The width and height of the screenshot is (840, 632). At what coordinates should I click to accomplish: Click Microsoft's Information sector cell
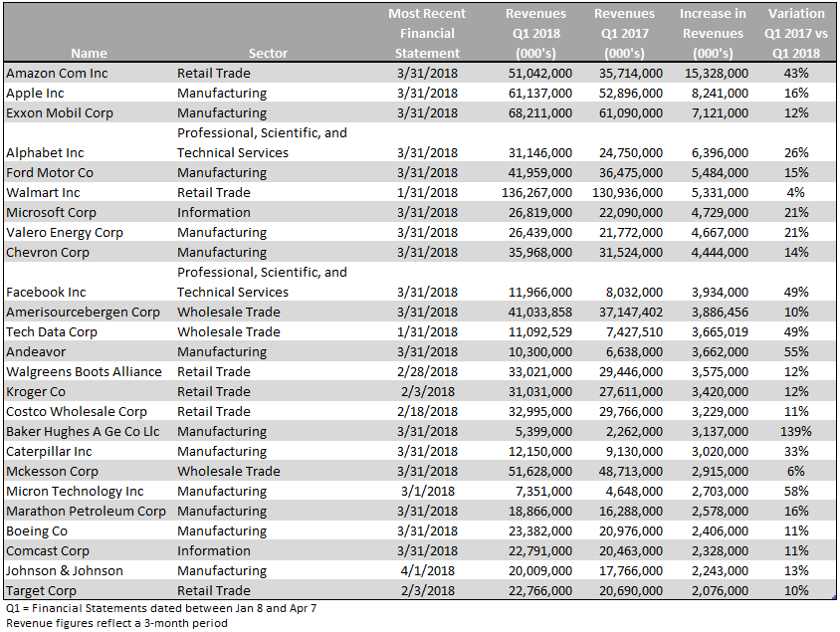214,213
